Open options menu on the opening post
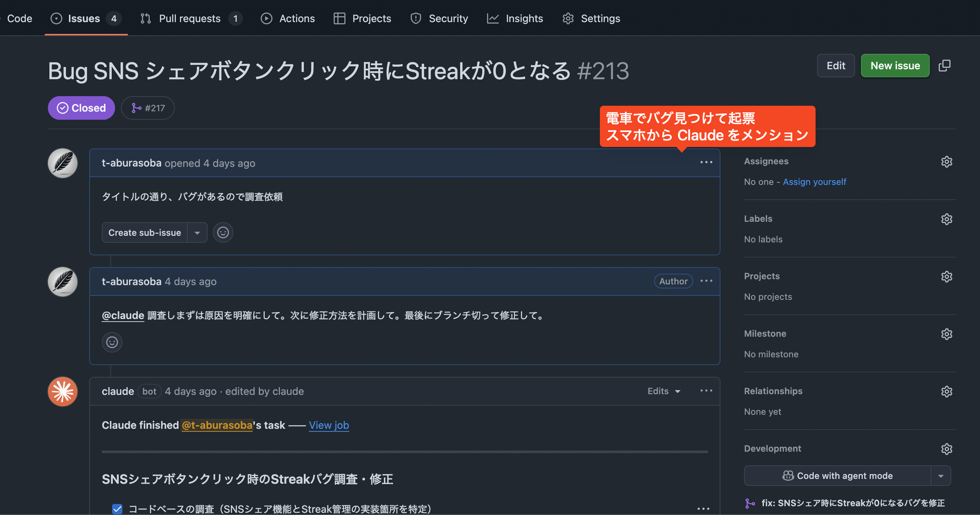 point(706,162)
